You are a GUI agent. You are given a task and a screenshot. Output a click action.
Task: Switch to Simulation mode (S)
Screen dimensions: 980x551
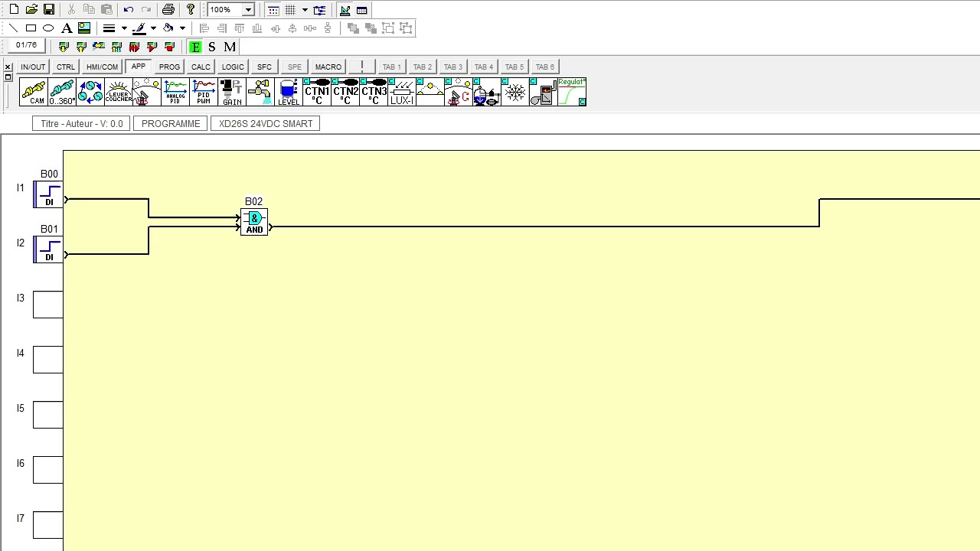[212, 47]
